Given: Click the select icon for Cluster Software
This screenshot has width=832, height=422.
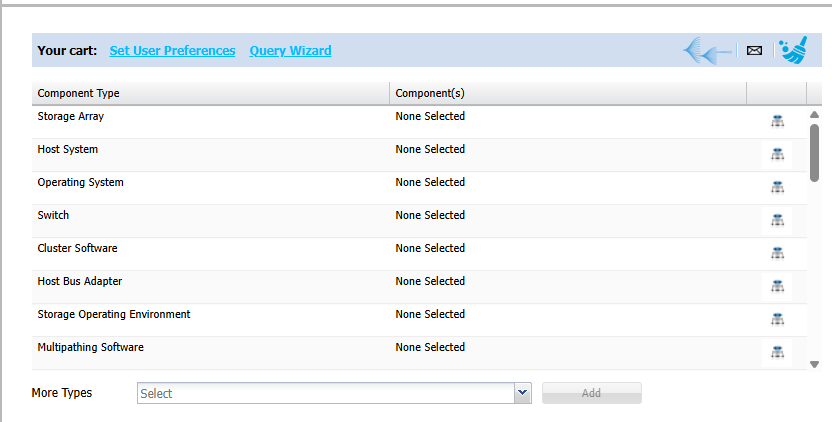Looking at the screenshot, I should (x=777, y=253).
